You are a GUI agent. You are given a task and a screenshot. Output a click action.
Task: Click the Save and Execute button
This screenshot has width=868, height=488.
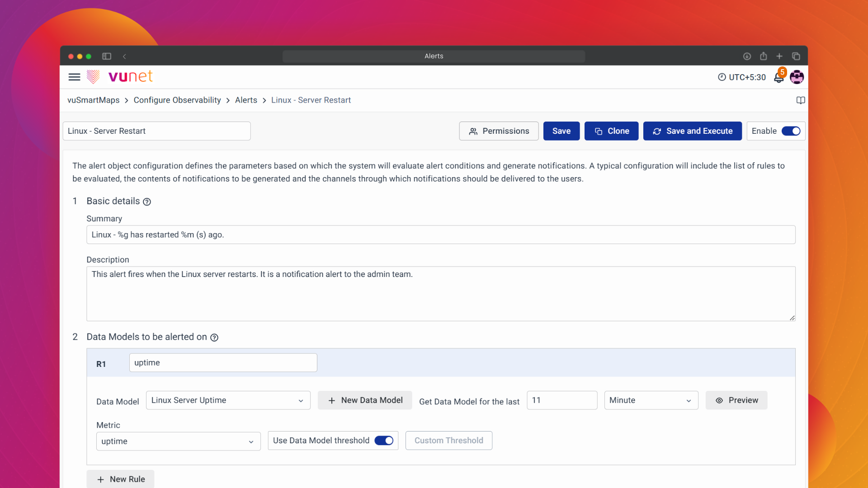pos(692,131)
